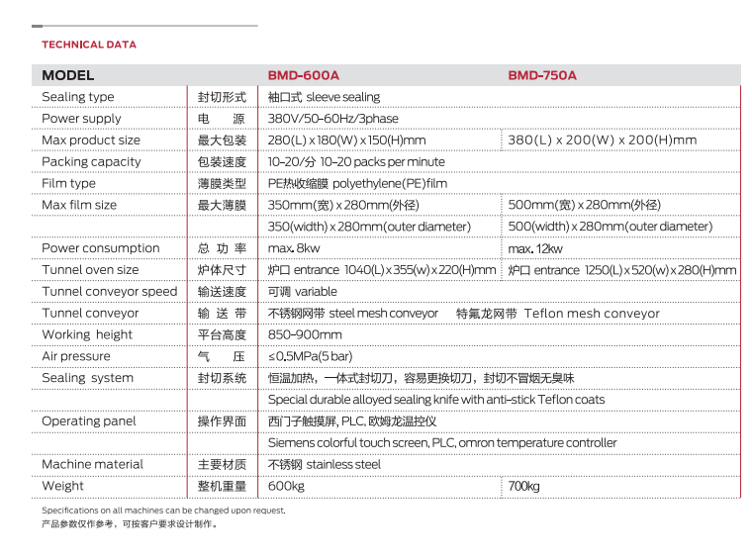Image resolution: width=752 pixels, height=560 pixels.
Task: Select the Power supply label
Action: (x=81, y=119)
